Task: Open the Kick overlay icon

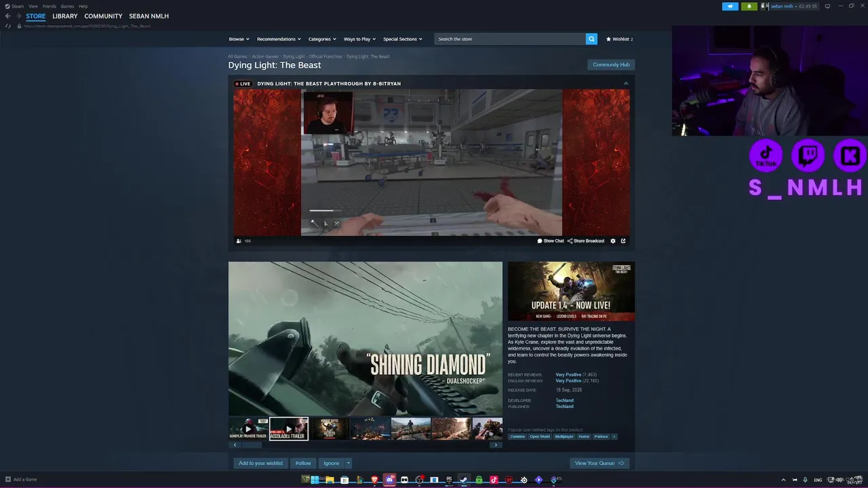Action: tap(850, 156)
